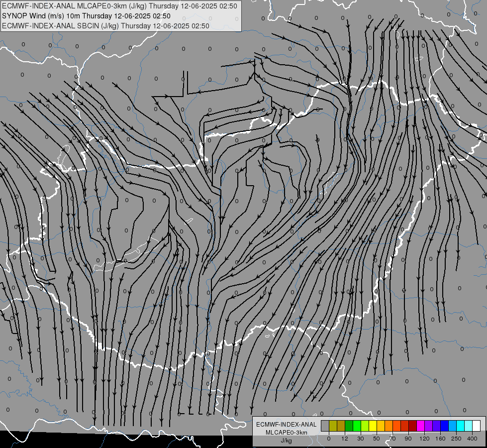Click the gray legend swatch left of 0
This screenshot has width=487, height=448.
[x=325, y=426]
